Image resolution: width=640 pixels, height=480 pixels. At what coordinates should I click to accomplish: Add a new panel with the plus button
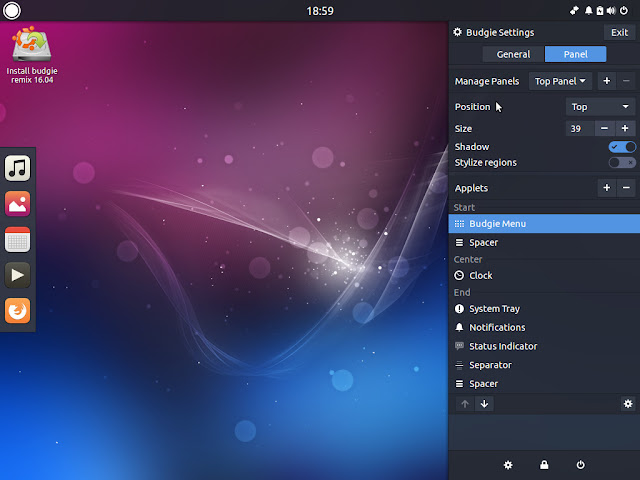[607, 81]
